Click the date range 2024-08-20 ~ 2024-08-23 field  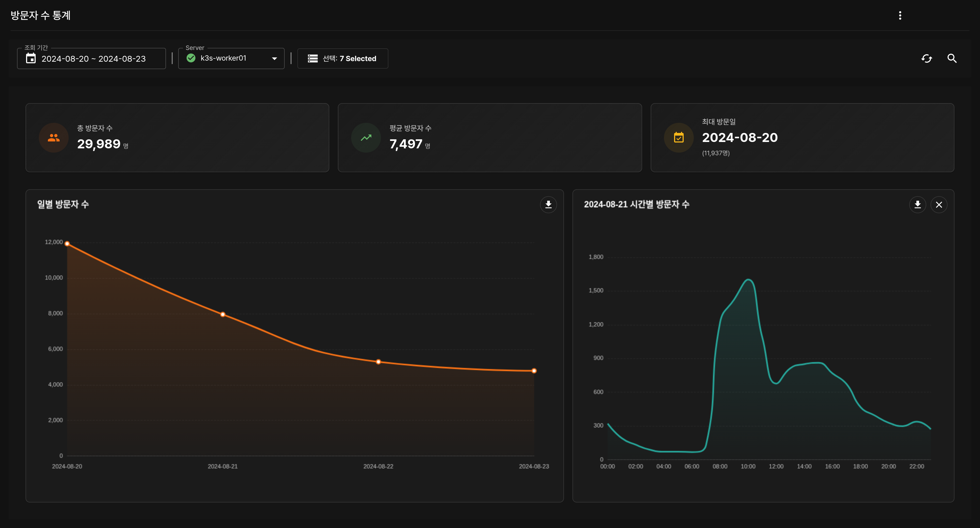click(x=94, y=59)
